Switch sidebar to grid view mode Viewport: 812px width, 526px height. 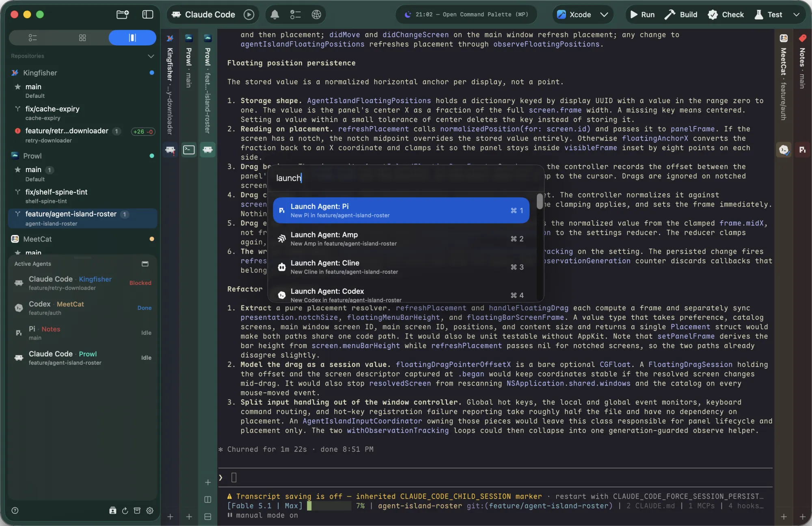(x=82, y=38)
